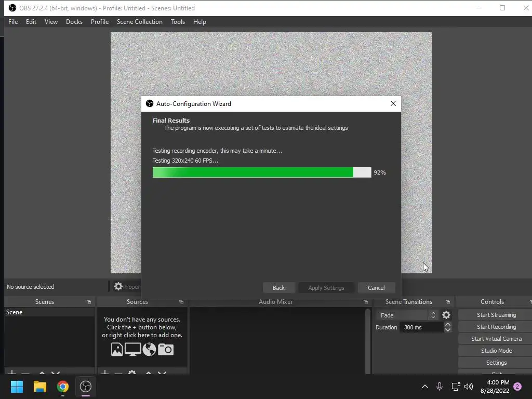This screenshot has height=399, width=532.
Task: Click the microphone icon in the system tray
Action: [440, 387]
